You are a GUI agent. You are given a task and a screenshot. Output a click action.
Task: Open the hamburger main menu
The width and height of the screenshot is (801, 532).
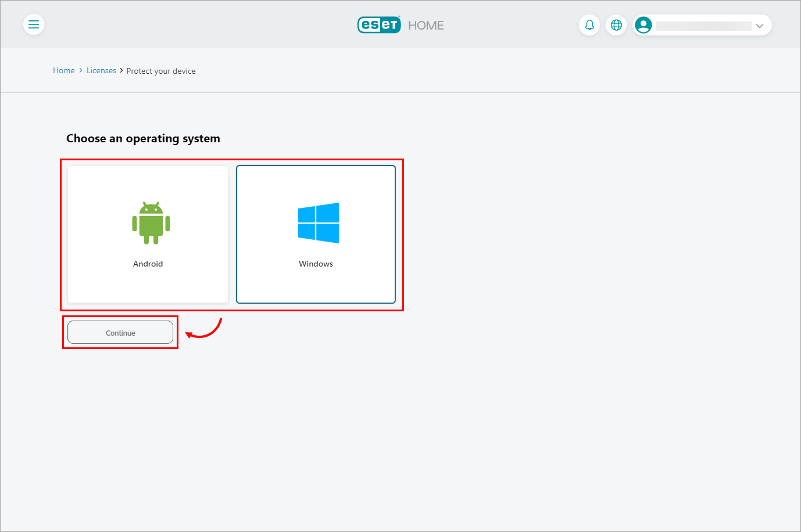point(34,24)
